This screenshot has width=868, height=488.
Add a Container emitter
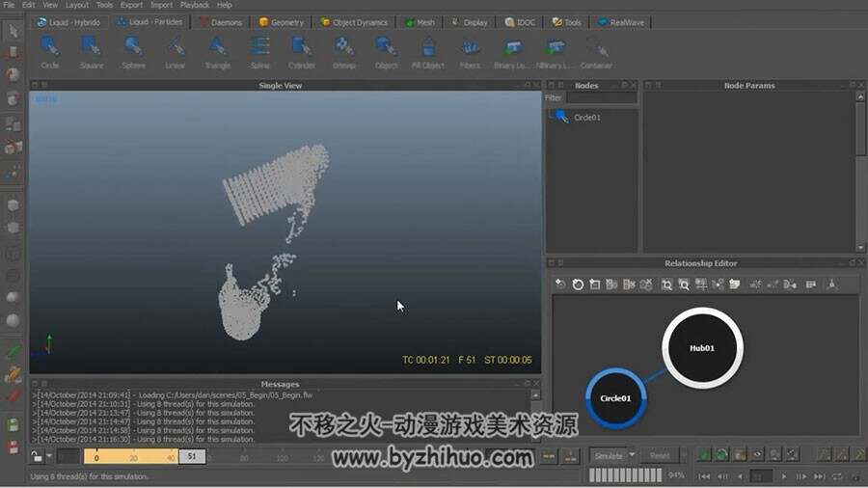point(596,52)
